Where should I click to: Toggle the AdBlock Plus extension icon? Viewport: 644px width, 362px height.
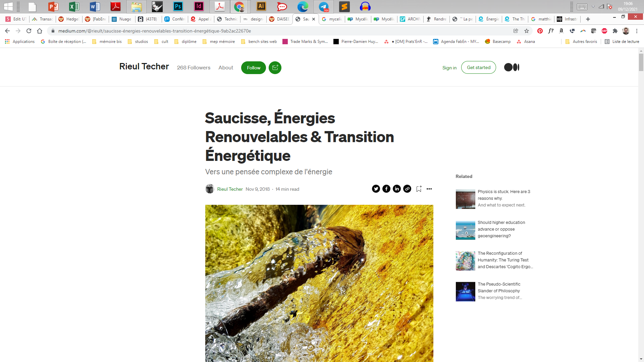click(604, 31)
